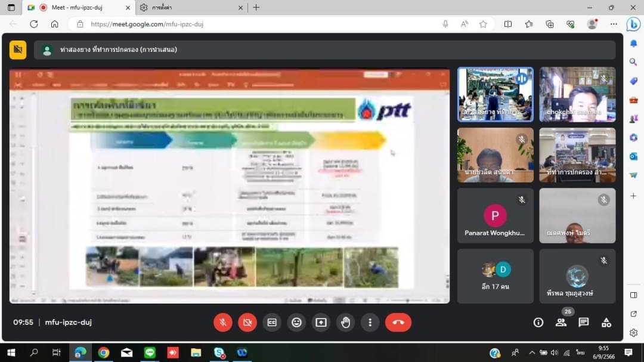
Task: View site information lock icon
Action: tap(80, 24)
